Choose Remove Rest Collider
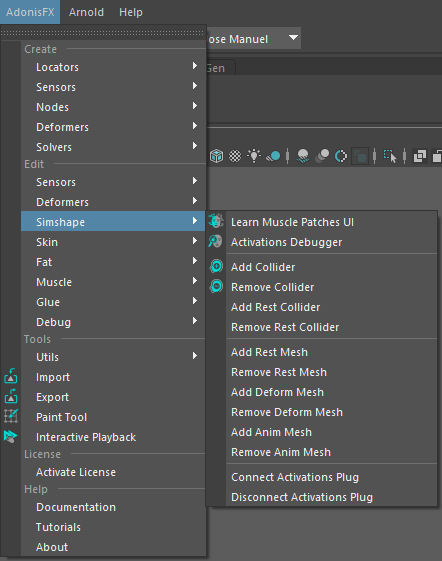442x561 pixels. (x=322, y=327)
